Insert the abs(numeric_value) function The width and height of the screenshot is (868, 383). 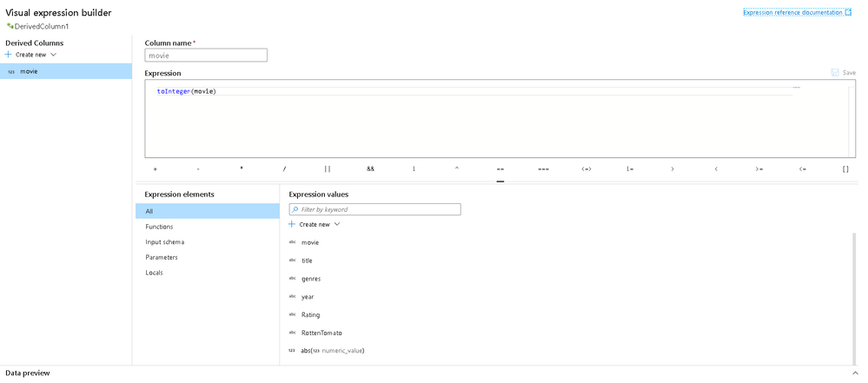click(x=332, y=350)
